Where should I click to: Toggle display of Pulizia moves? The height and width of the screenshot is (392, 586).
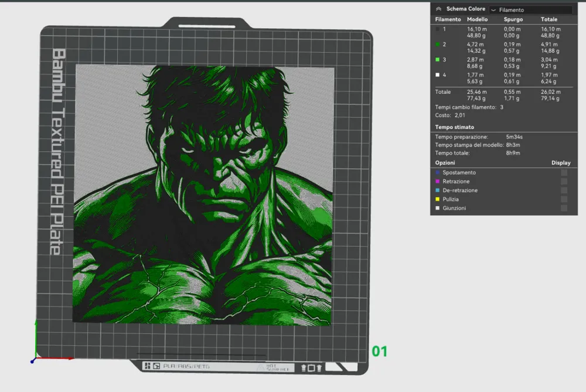tap(564, 198)
